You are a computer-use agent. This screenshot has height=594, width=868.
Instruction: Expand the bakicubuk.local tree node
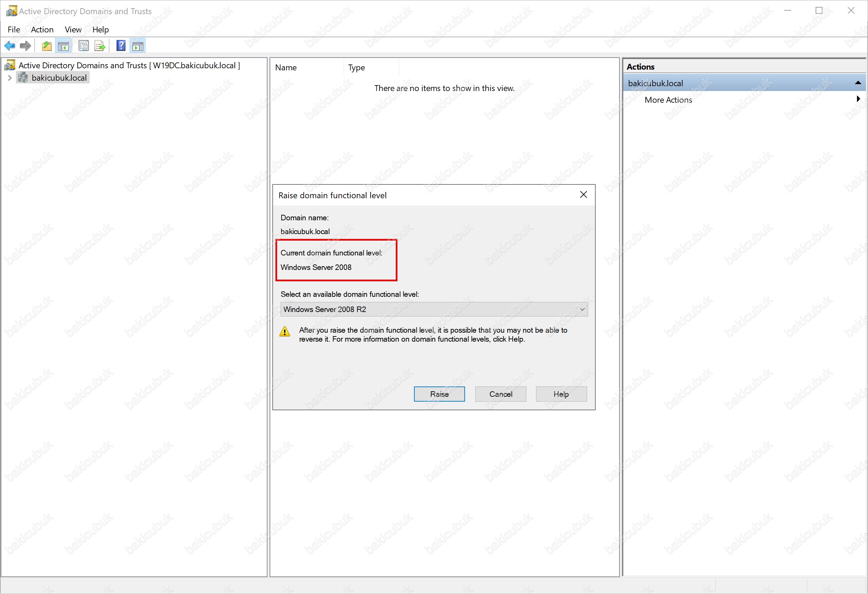coord(10,78)
